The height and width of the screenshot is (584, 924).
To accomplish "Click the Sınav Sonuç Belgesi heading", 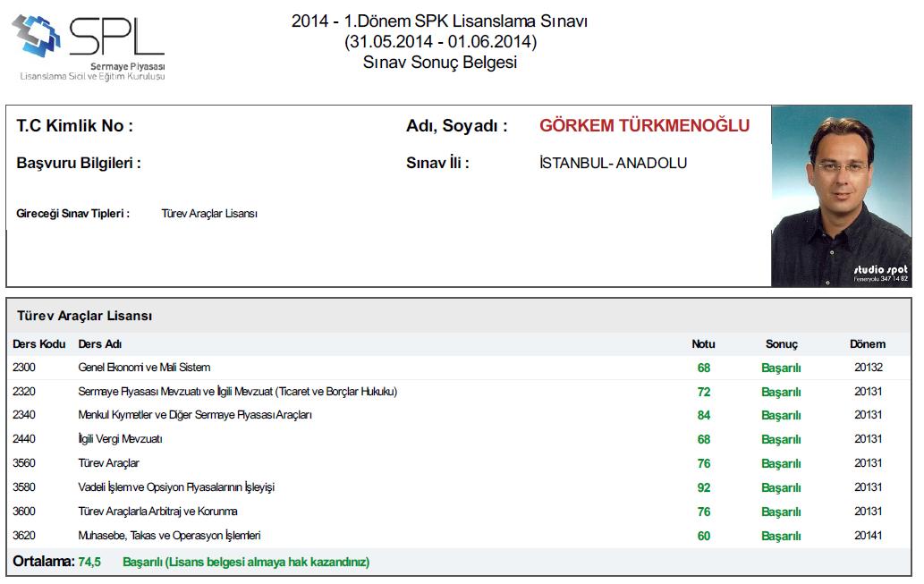I will [439, 63].
